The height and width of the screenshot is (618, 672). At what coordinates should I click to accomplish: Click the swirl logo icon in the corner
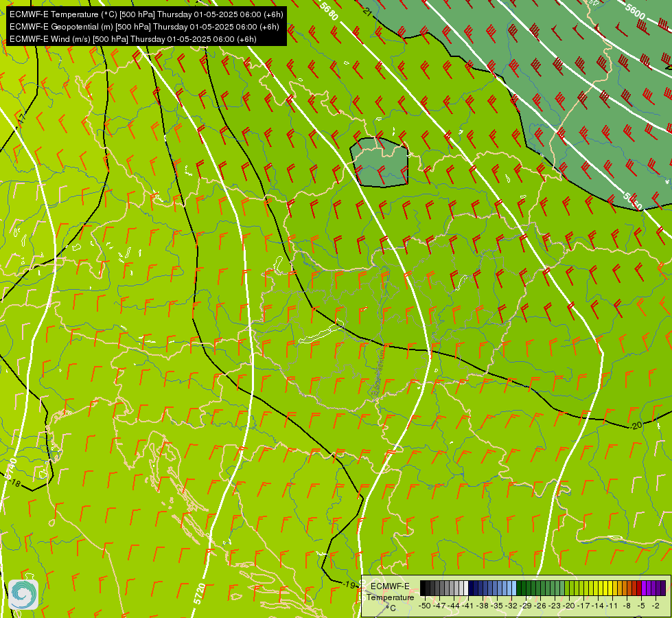click(23, 595)
